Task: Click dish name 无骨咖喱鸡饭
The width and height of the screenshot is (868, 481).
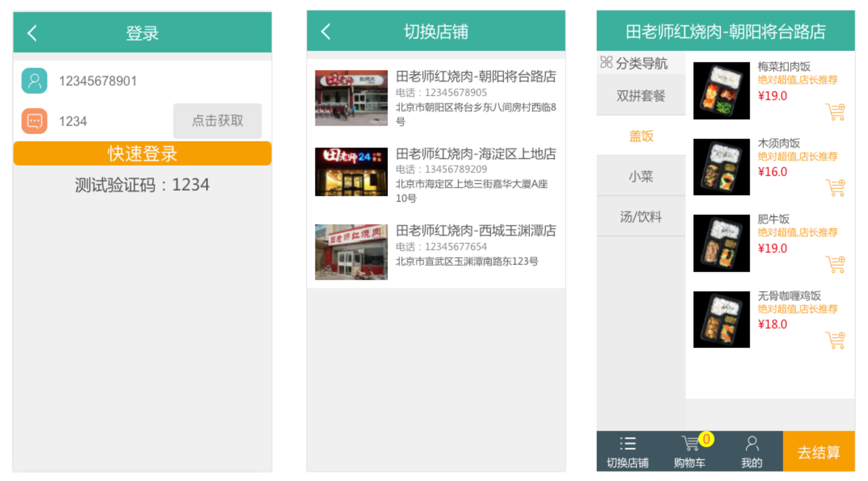Action: pyautogui.click(x=789, y=296)
